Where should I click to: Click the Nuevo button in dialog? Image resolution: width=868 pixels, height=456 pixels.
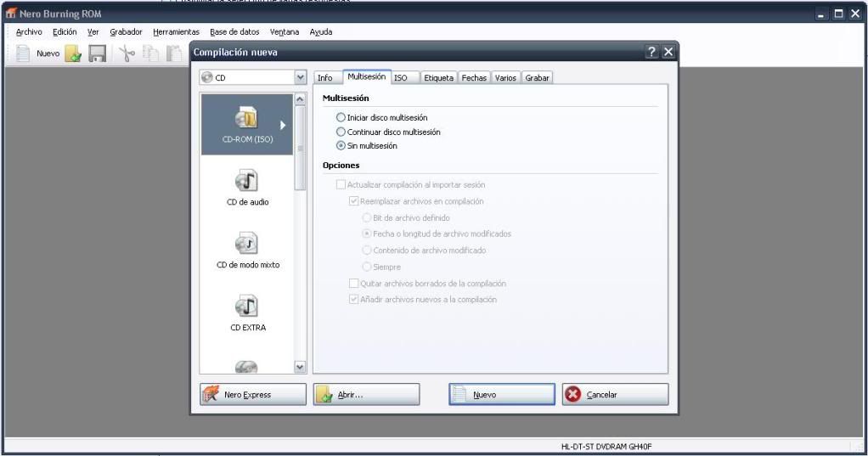tap(501, 395)
